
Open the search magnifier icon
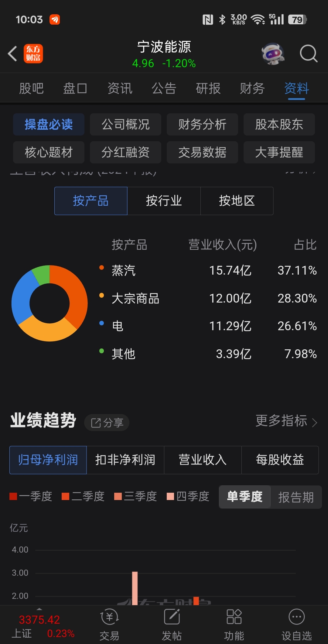309,54
